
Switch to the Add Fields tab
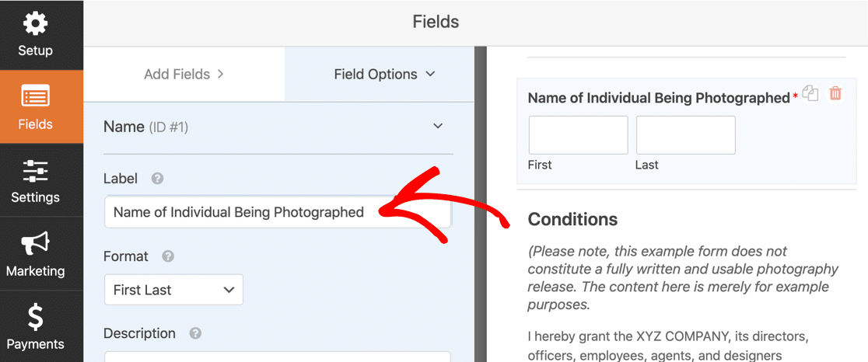click(x=184, y=74)
